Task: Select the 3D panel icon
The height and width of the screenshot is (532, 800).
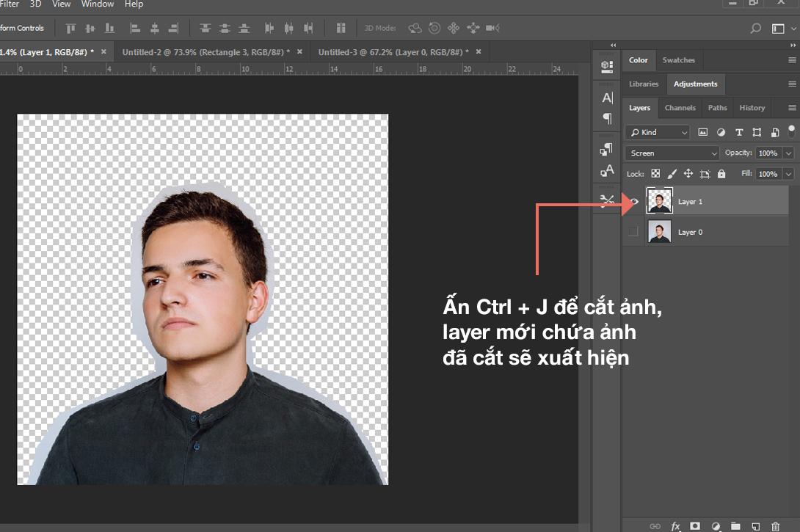Action: [x=606, y=66]
